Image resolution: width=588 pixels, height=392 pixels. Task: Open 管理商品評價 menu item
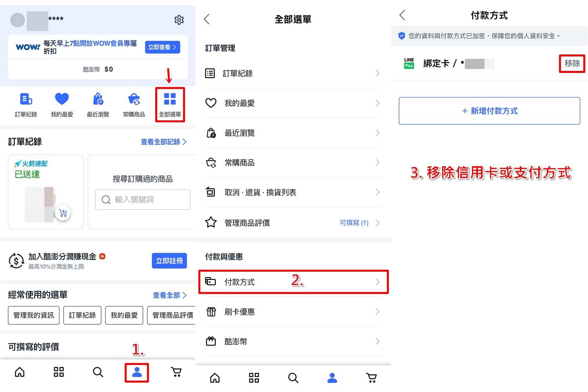pos(293,223)
